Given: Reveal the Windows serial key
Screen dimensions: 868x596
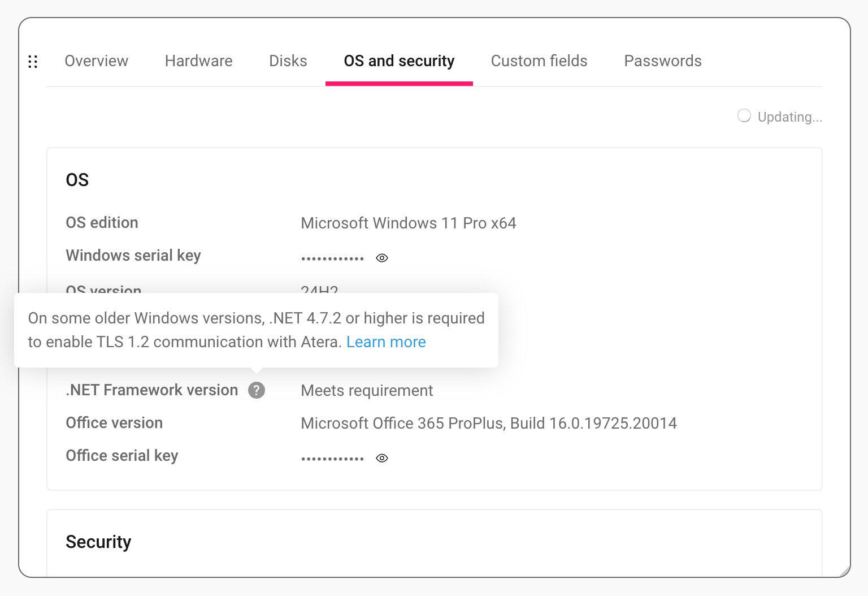Looking at the screenshot, I should (x=382, y=258).
